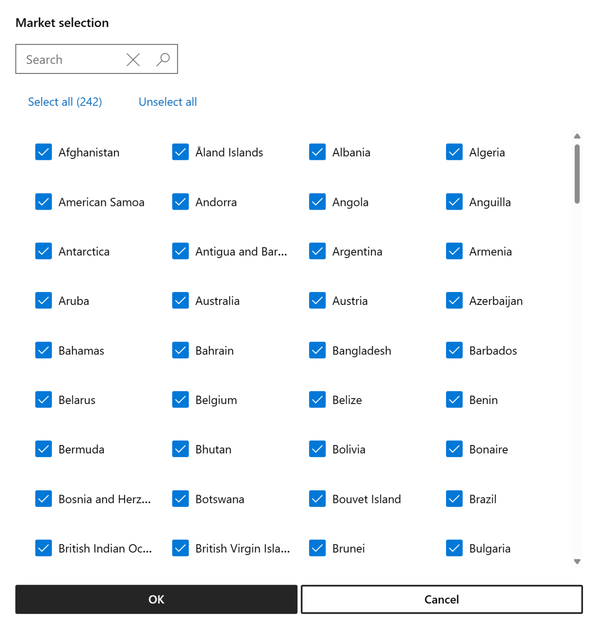
Task: Uncheck the Anguilla market
Action: tap(454, 201)
